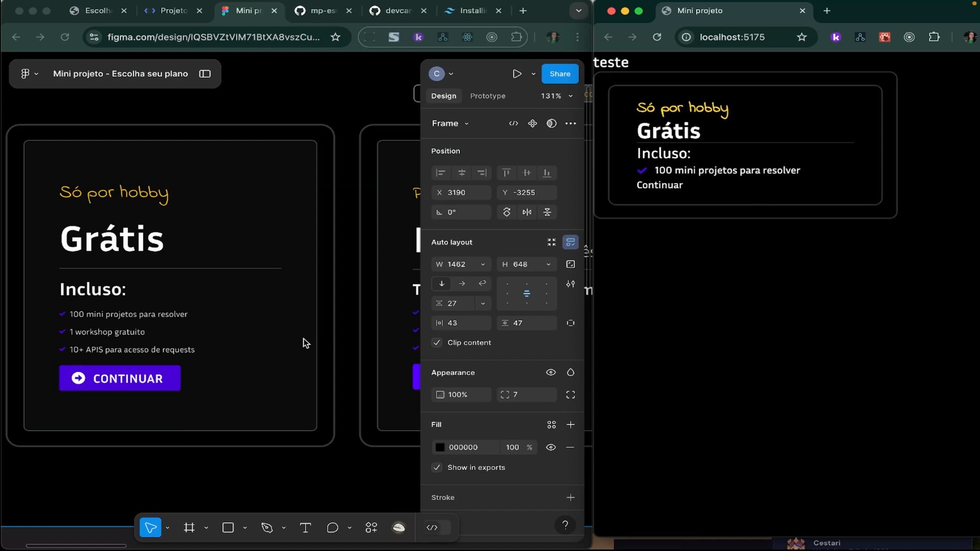Image resolution: width=980 pixels, height=551 pixels.
Task: Select the Text tool
Action: click(x=305, y=528)
